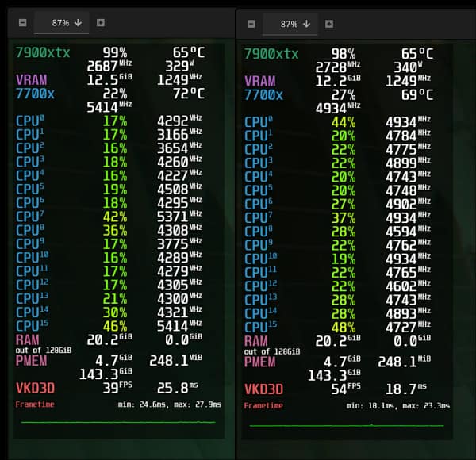This screenshot has height=460, width=476.
Task: Click the 7900xtx label in the left image
Action: tap(43, 53)
